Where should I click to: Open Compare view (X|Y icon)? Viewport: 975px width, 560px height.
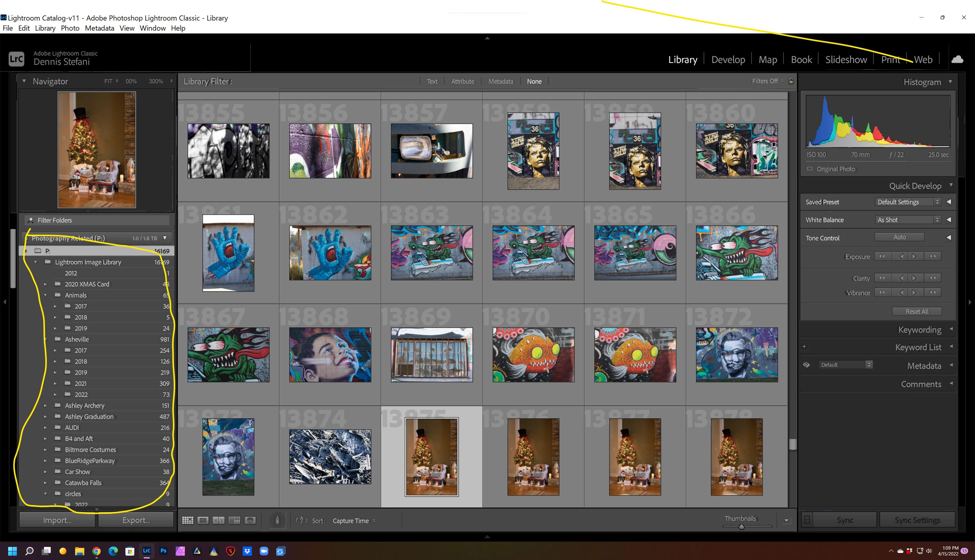pyautogui.click(x=219, y=520)
